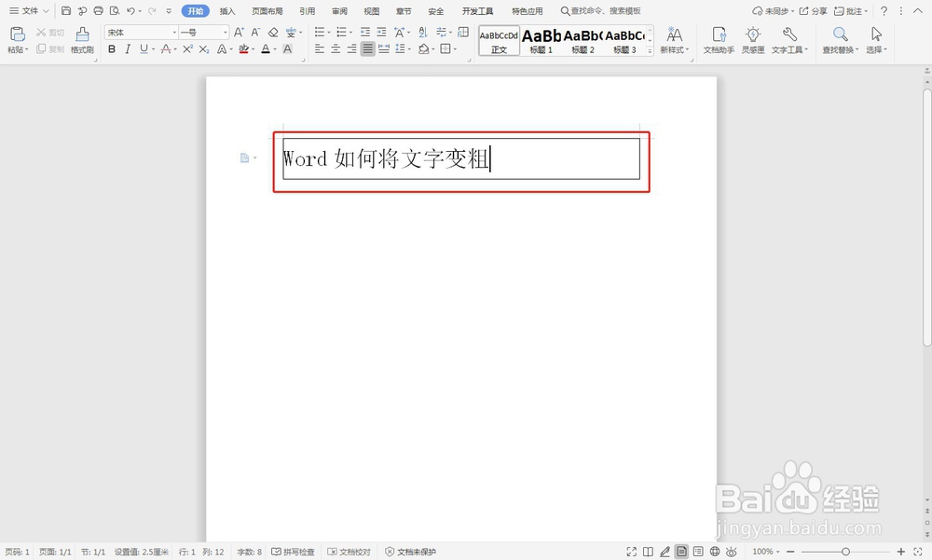Apply text highlight color
The width and height of the screenshot is (932, 560).
pyautogui.click(x=244, y=49)
